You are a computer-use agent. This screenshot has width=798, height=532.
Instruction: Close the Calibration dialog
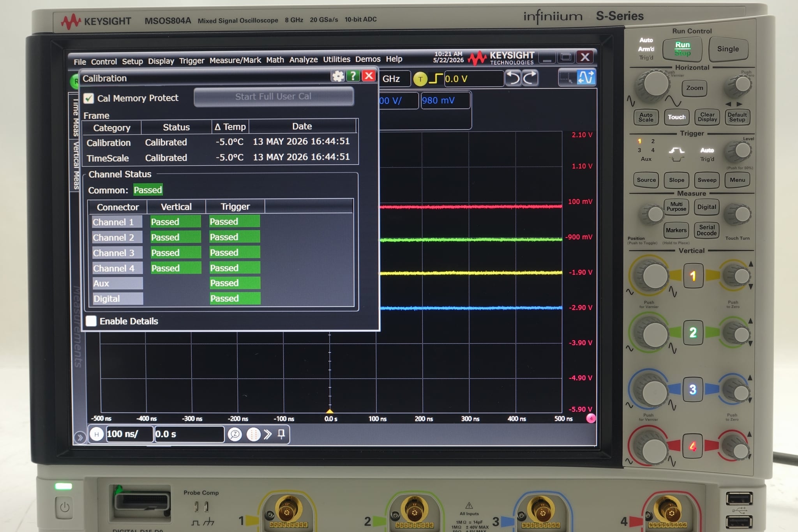368,76
